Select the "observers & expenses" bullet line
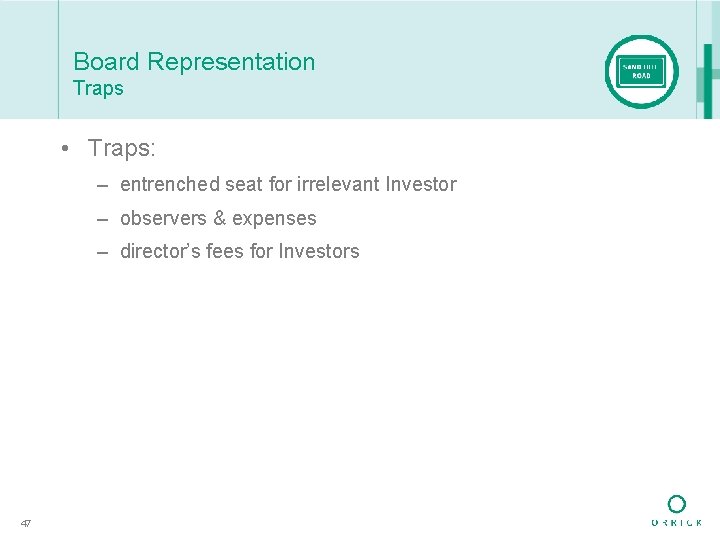Viewport: 720px width, 540px height. click(218, 218)
